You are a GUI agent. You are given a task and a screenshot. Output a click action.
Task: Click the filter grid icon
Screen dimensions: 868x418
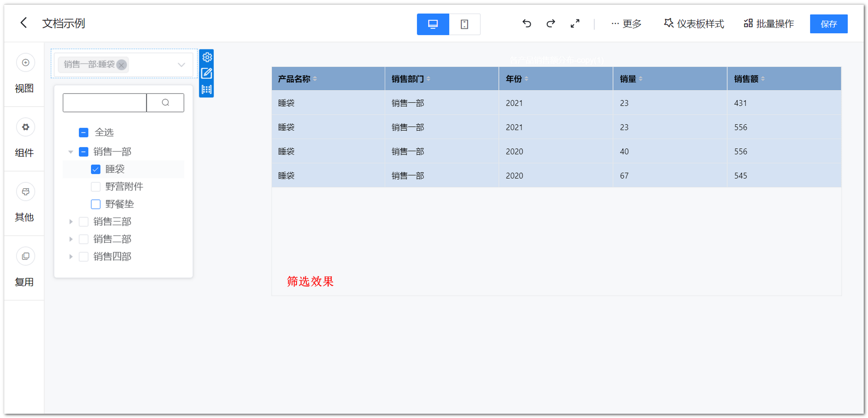tap(207, 89)
